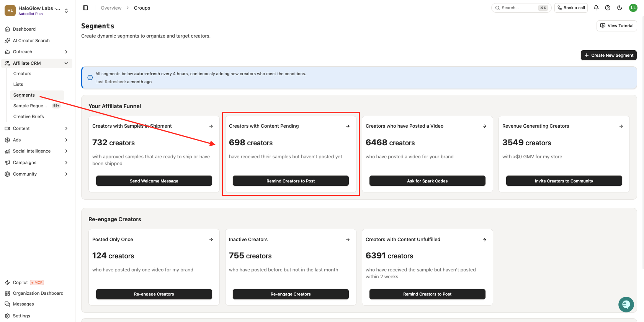Open the LL user avatar menu
The height and width of the screenshot is (322, 644).
633,8
